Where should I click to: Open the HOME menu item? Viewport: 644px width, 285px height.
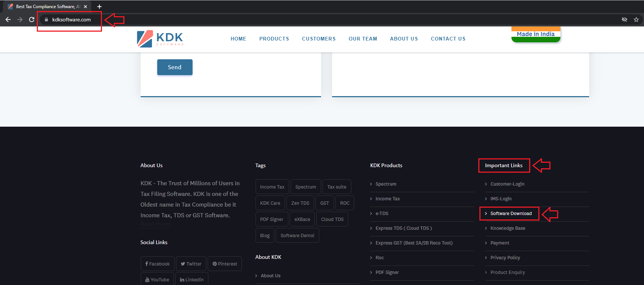(x=238, y=39)
